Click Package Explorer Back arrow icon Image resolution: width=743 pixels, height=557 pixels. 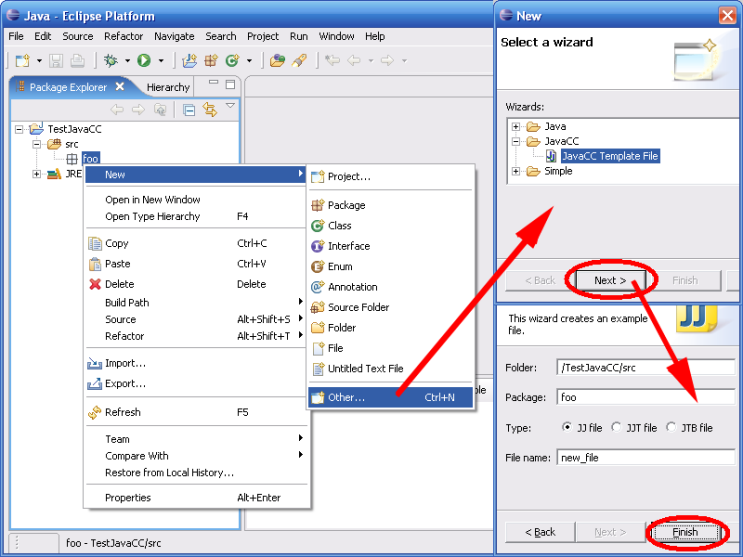[x=117, y=110]
